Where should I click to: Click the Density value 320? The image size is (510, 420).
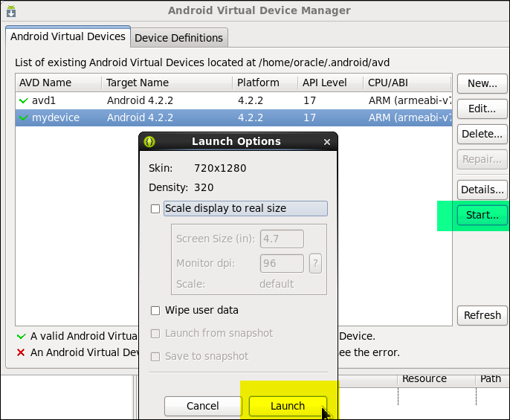[x=204, y=188]
